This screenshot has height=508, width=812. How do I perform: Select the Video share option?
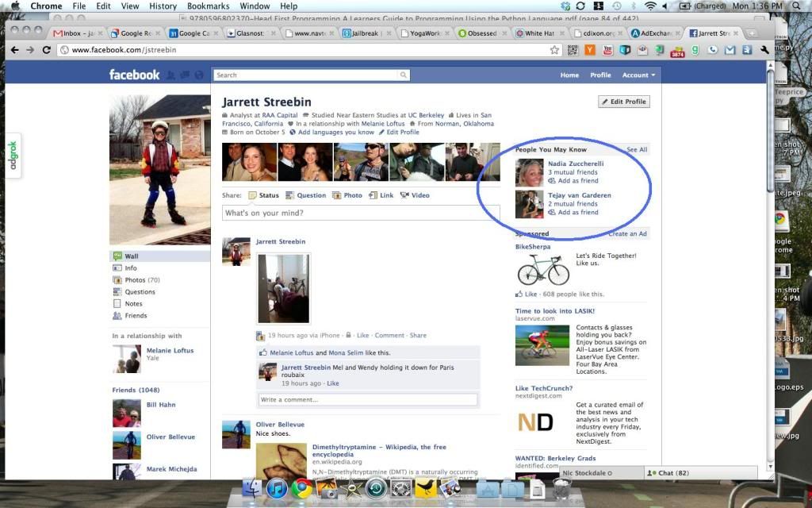click(x=415, y=195)
